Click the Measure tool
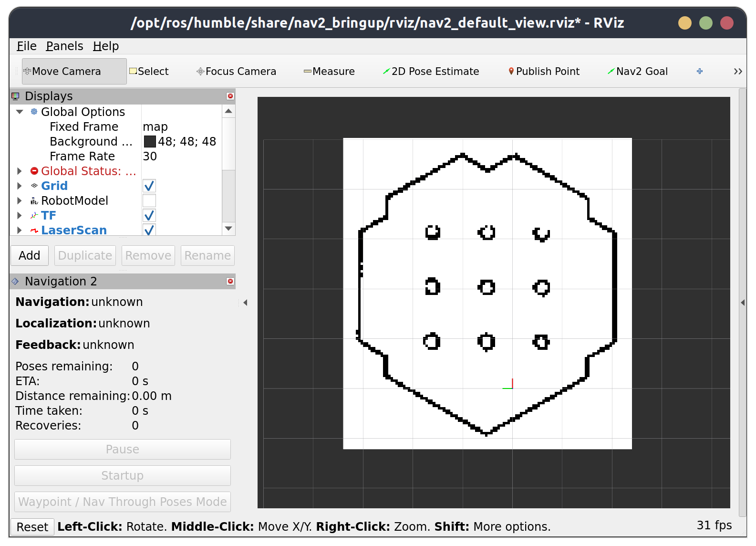756x546 pixels. click(329, 72)
